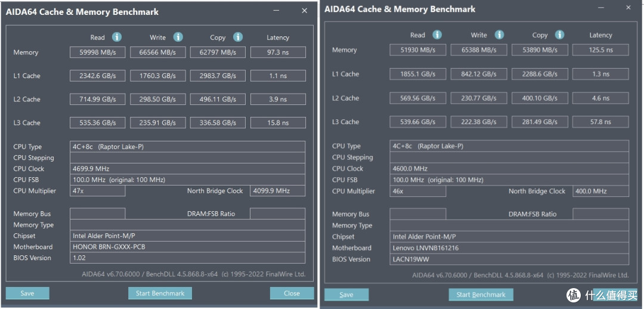Click empty Memory Type field in right window
644x309 pixels.
[509, 225]
